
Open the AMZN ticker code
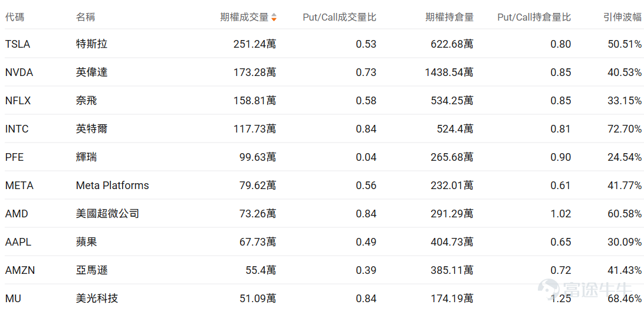coord(19,270)
